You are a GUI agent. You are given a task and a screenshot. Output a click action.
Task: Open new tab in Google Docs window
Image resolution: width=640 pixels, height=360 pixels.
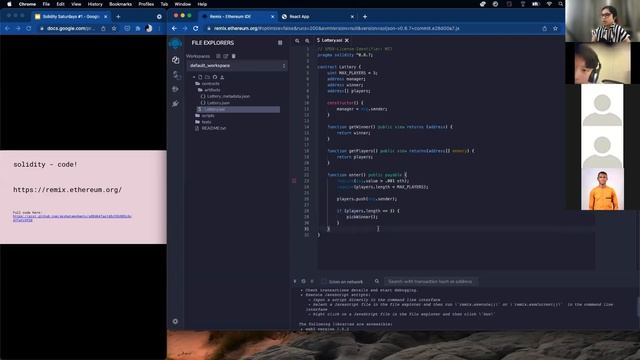[118, 17]
